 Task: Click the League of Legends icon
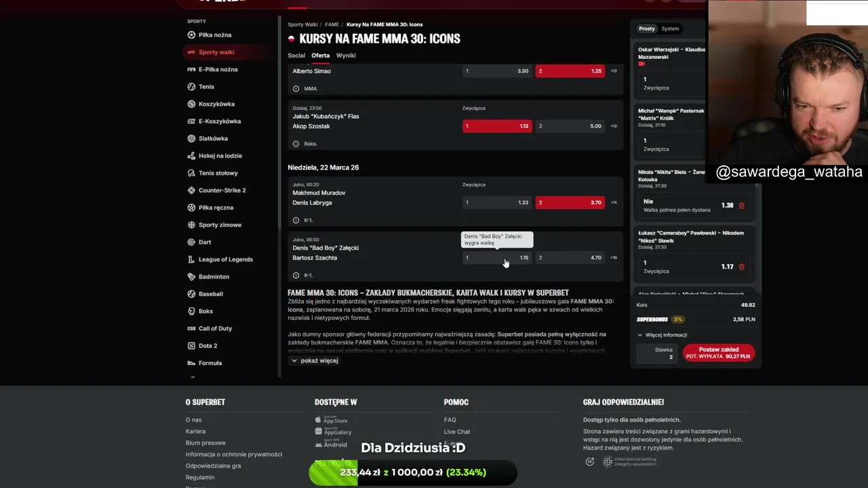(191, 260)
